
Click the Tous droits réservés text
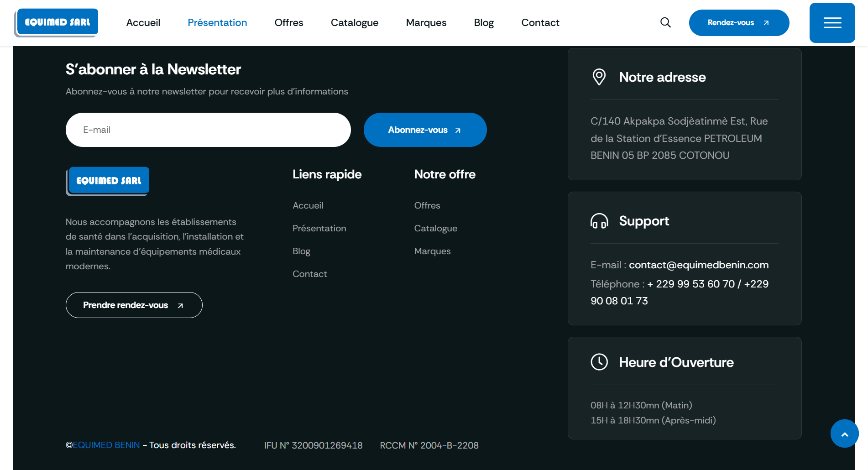pyautogui.click(x=192, y=445)
